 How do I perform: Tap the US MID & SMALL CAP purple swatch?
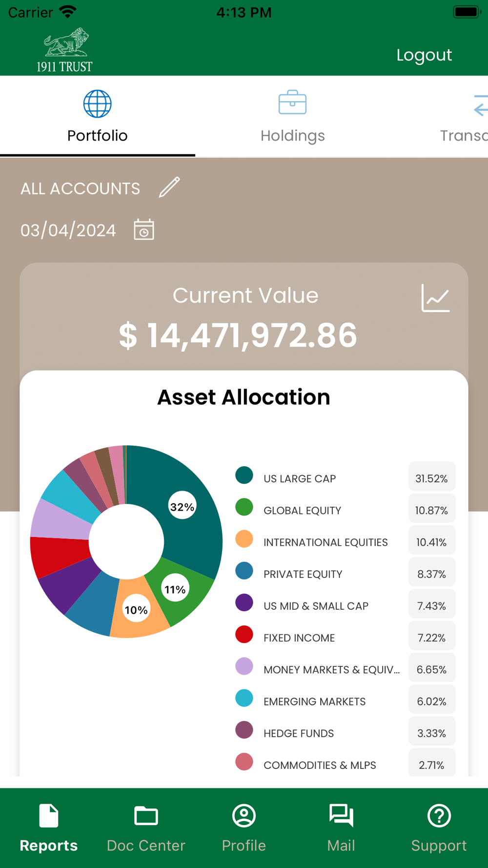pos(244,602)
